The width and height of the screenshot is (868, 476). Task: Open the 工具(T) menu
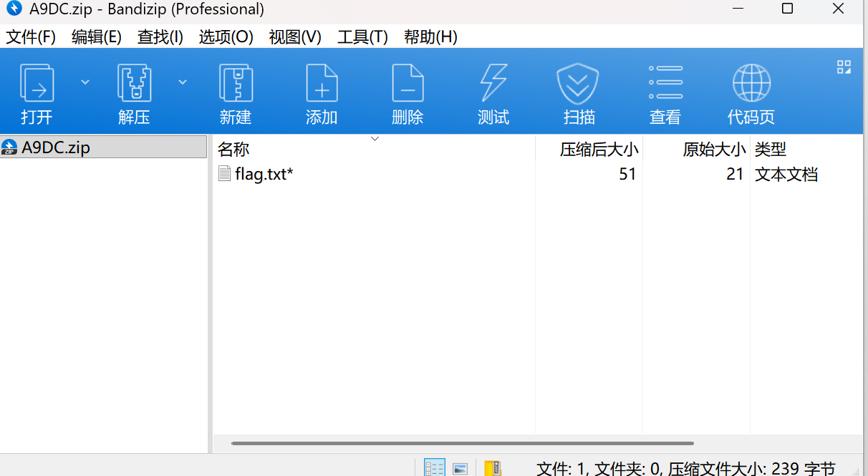click(362, 37)
